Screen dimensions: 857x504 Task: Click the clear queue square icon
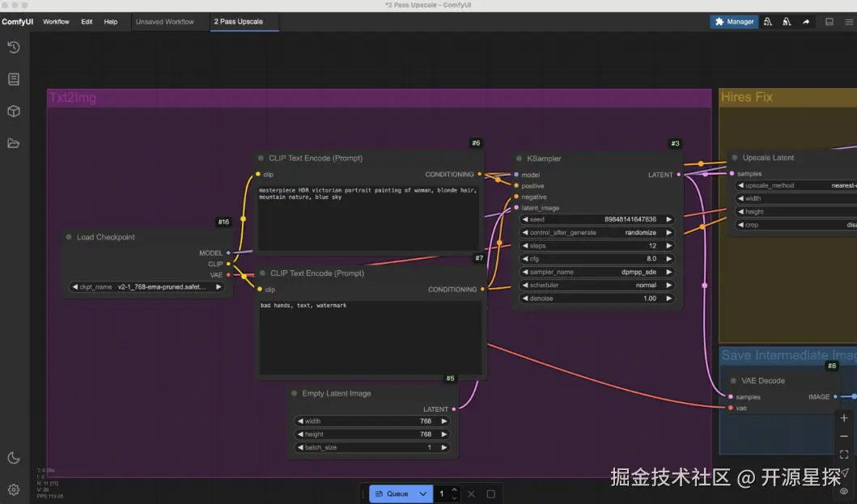(490, 494)
